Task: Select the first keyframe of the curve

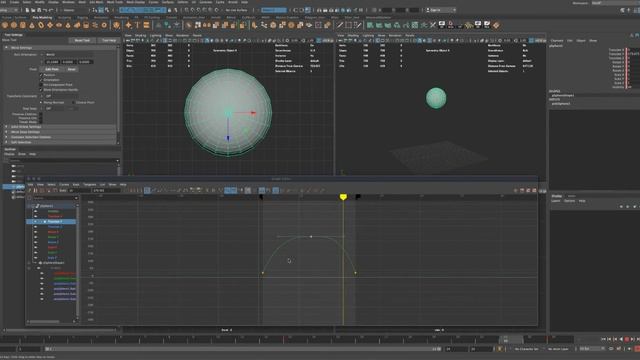Action: (262, 273)
